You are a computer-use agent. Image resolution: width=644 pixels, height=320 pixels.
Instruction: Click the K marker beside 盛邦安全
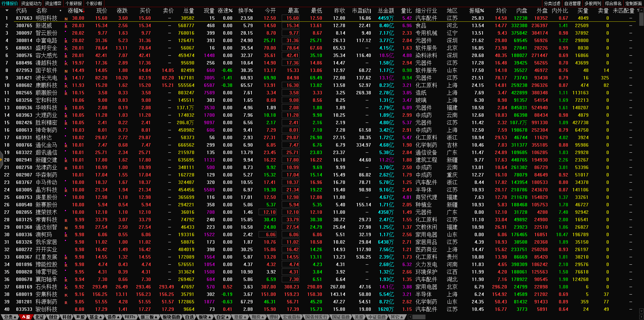point(66,49)
